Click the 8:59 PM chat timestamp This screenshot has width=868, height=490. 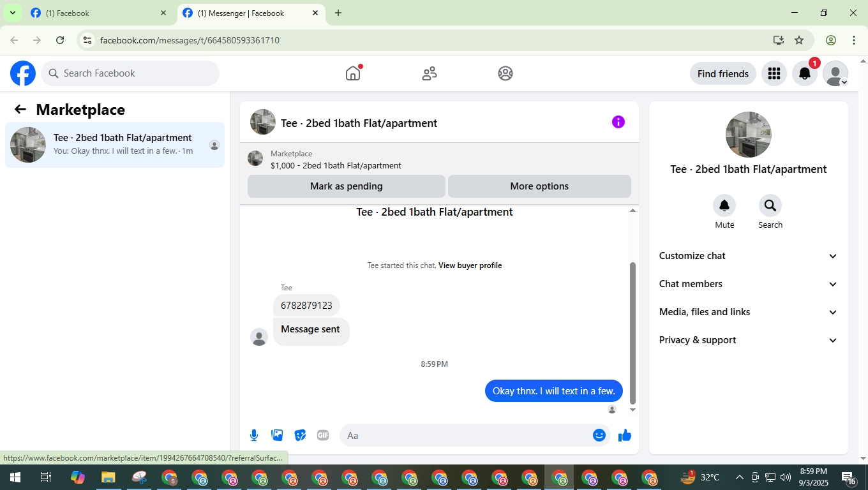tap(434, 364)
